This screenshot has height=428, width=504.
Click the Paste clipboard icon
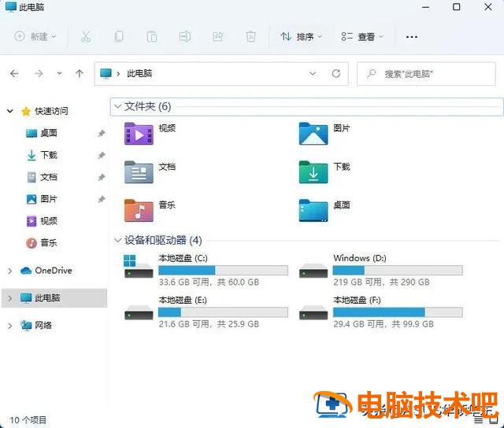point(152,37)
